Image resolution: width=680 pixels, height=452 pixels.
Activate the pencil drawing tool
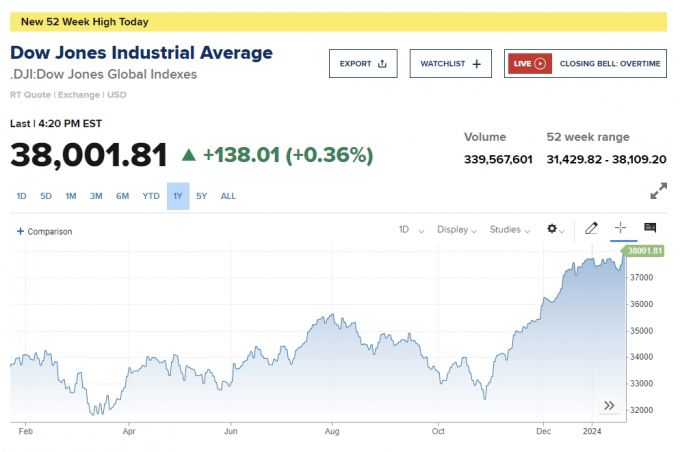[x=591, y=228]
